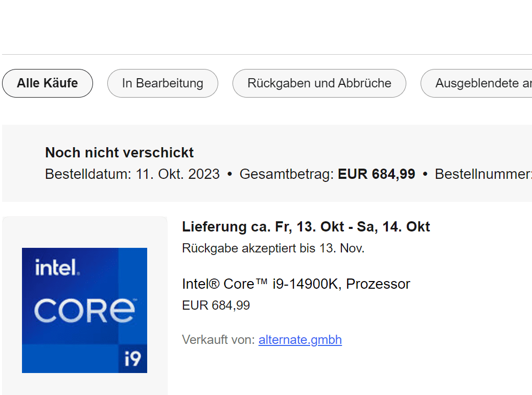Click the Lieferung ca. Fr, 13. Okt heading
Screen dimensions: 532x395
306,226
